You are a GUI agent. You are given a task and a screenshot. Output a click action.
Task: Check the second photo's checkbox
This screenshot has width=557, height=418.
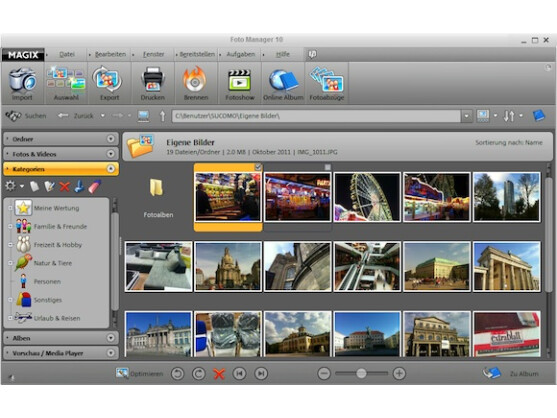(x=328, y=167)
